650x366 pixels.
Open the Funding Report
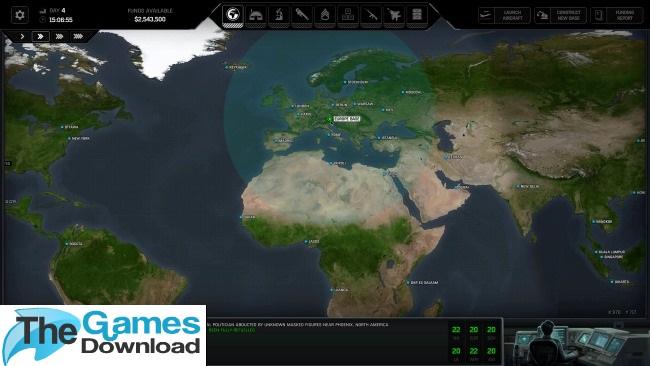pos(616,15)
